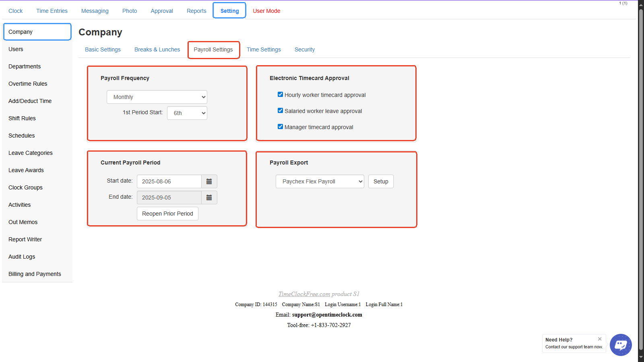Toggle Hourly worker timecard approval checkbox
The width and height of the screenshot is (644, 362).
[x=280, y=95]
